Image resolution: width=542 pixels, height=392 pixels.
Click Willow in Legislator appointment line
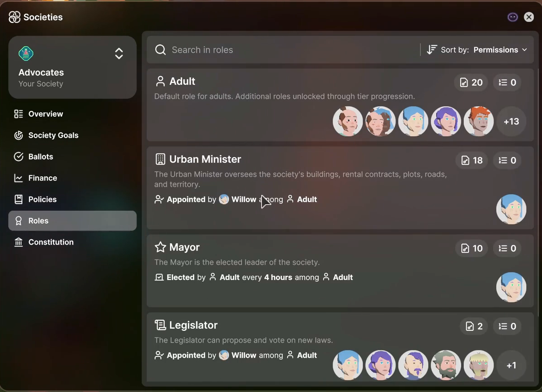[x=238, y=355]
